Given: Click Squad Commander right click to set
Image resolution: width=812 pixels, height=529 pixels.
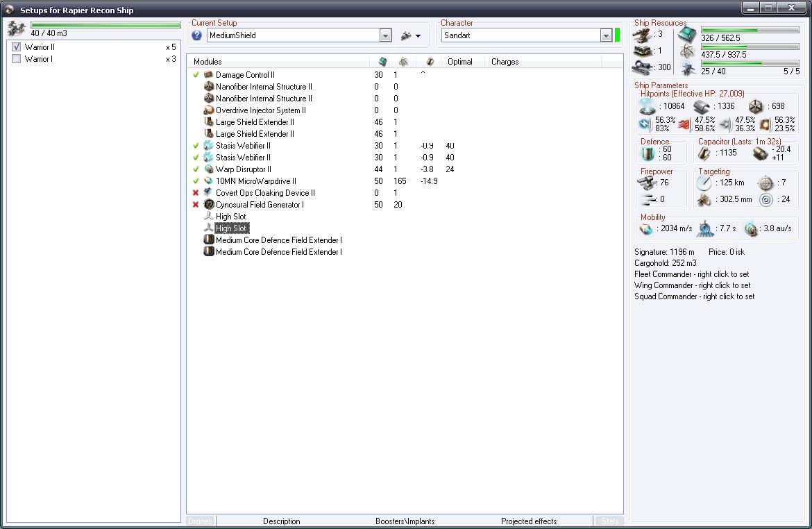Looking at the screenshot, I should coord(694,296).
